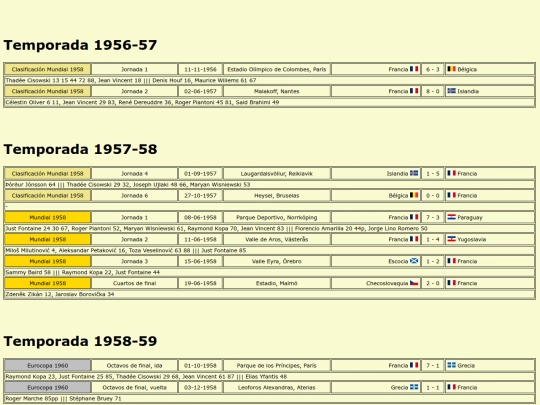Click the date 02-06-1957
Viewport: 540px width, 405px height.
point(200,91)
